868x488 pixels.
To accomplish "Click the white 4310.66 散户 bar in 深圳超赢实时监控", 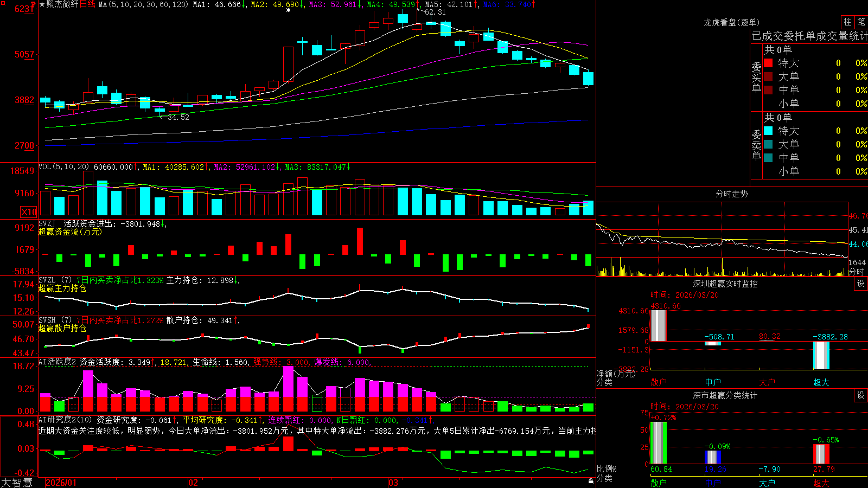I will point(659,325).
